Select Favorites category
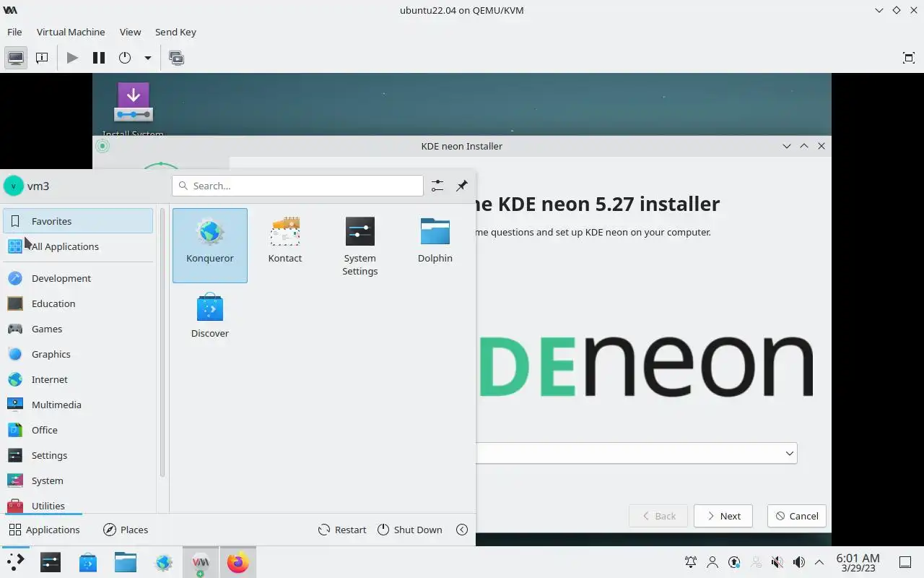924x578 pixels. click(78, 221)
